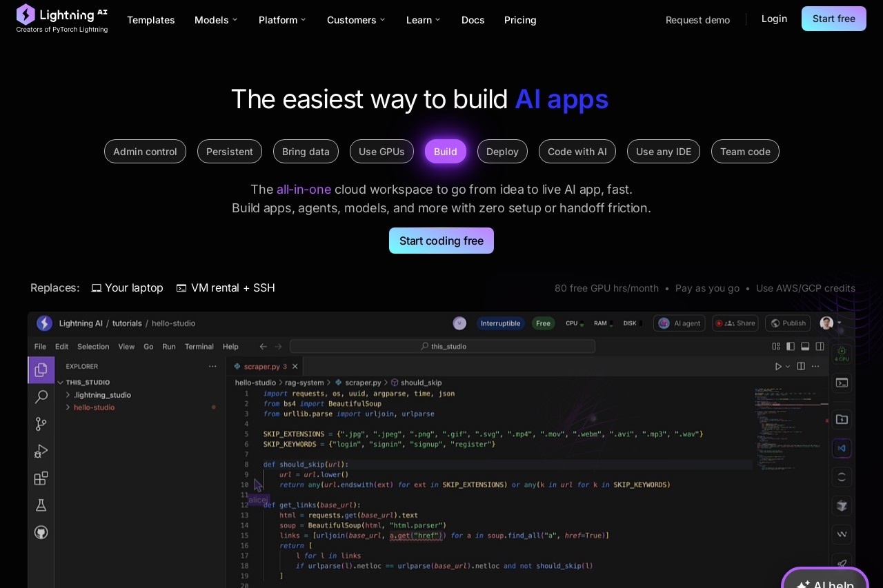
Task: Click the run file play icon
Action: (x=778, y=366)
